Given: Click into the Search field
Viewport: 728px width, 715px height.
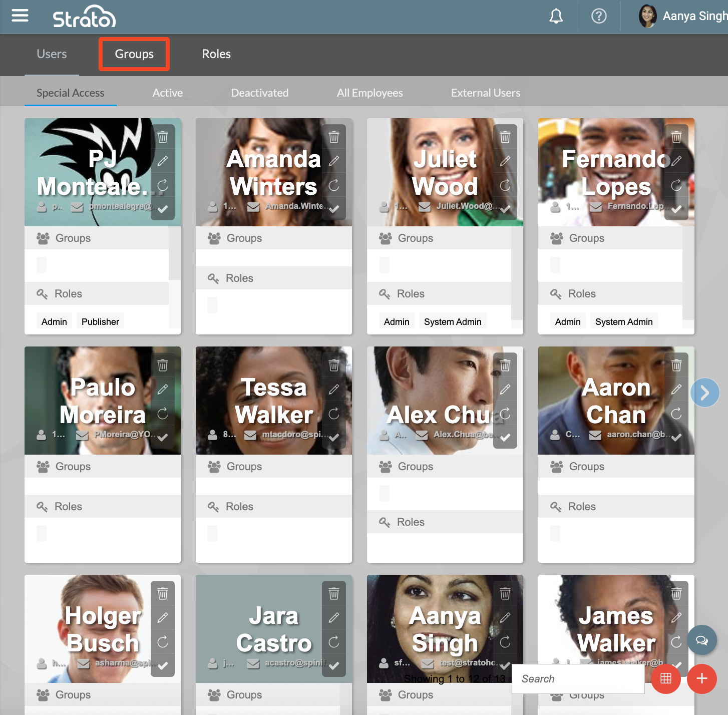Looking at the screenshot, I should coord(578,678).
